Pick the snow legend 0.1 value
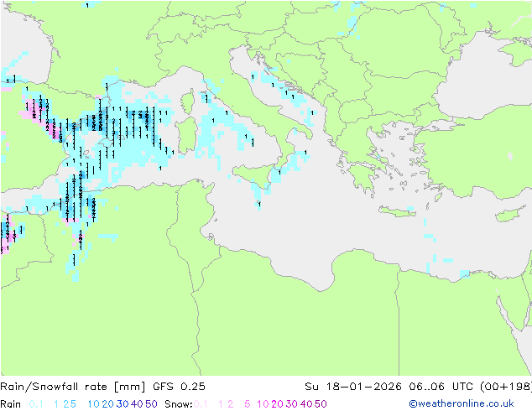 pyautogui.click(x=201, y=404)
